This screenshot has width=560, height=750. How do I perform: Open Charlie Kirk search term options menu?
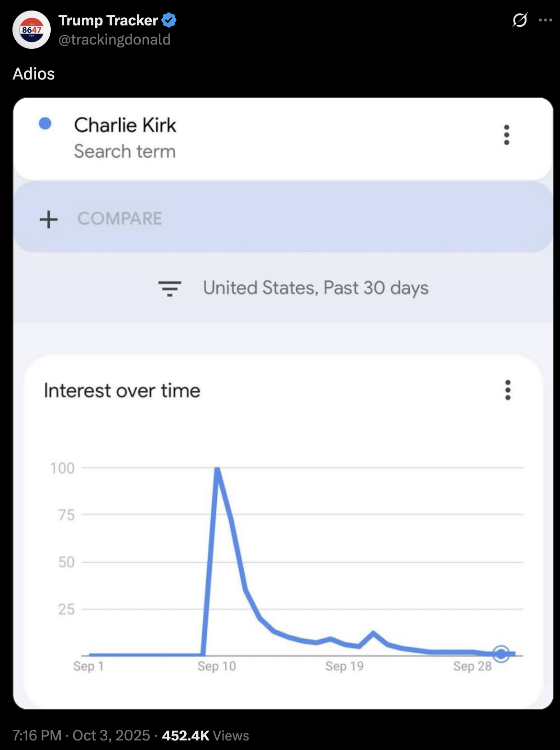coord(506,135)
